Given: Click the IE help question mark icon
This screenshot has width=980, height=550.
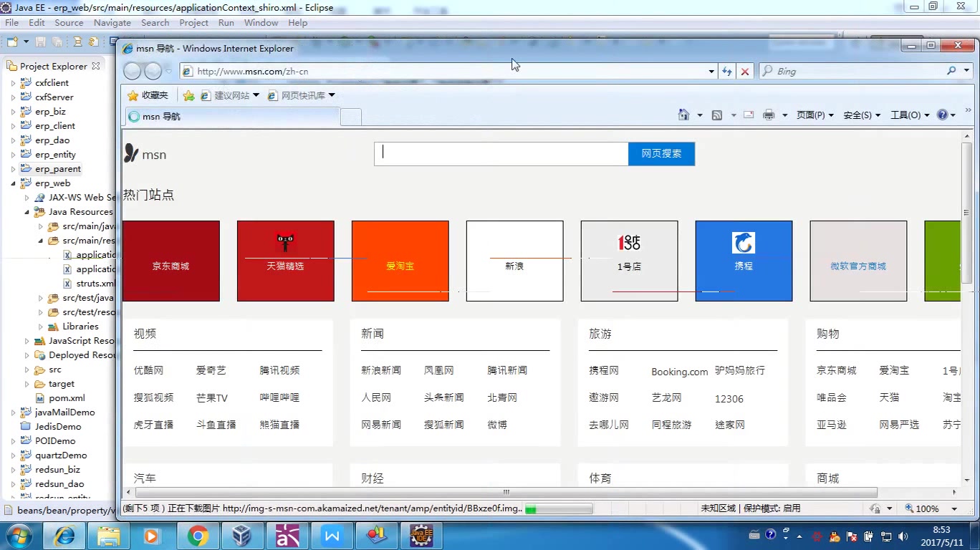Looking at the screenshot, I should pyautogui.click(x=943, y=115).
